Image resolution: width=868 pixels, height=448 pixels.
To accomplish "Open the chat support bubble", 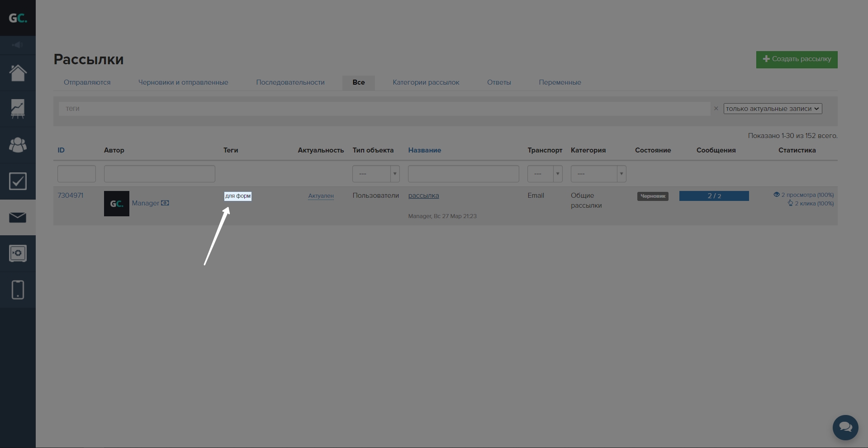I will (845, 427).
